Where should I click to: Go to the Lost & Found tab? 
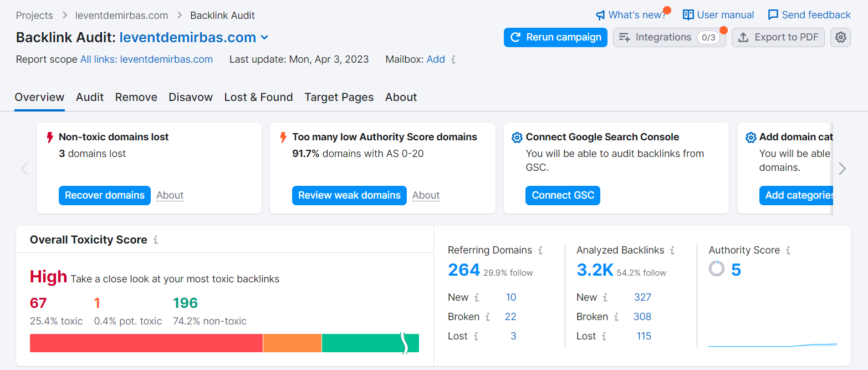pyautogui.click(x=258, y=97)
